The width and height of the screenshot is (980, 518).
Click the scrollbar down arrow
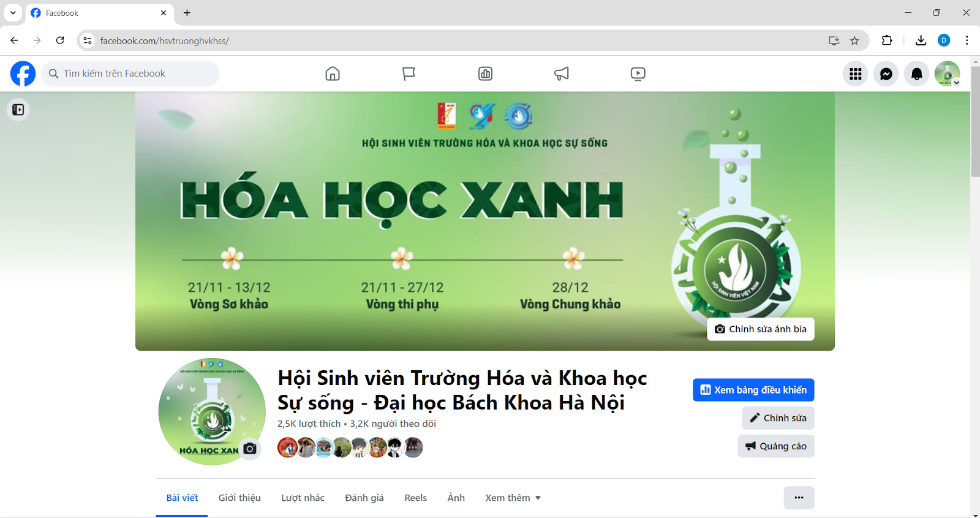975,514
